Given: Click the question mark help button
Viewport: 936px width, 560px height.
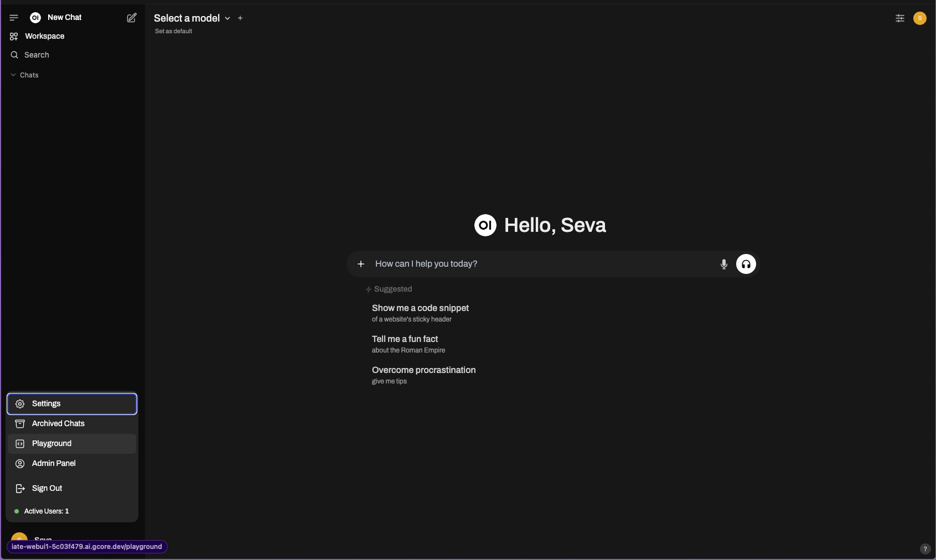Looking at the screenshot, I should click(925, 549).
